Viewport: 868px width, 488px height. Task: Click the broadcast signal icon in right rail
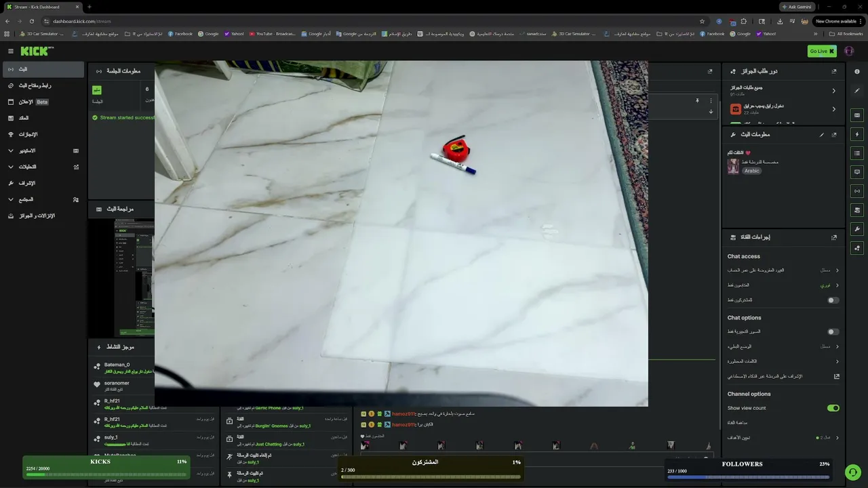857,191
